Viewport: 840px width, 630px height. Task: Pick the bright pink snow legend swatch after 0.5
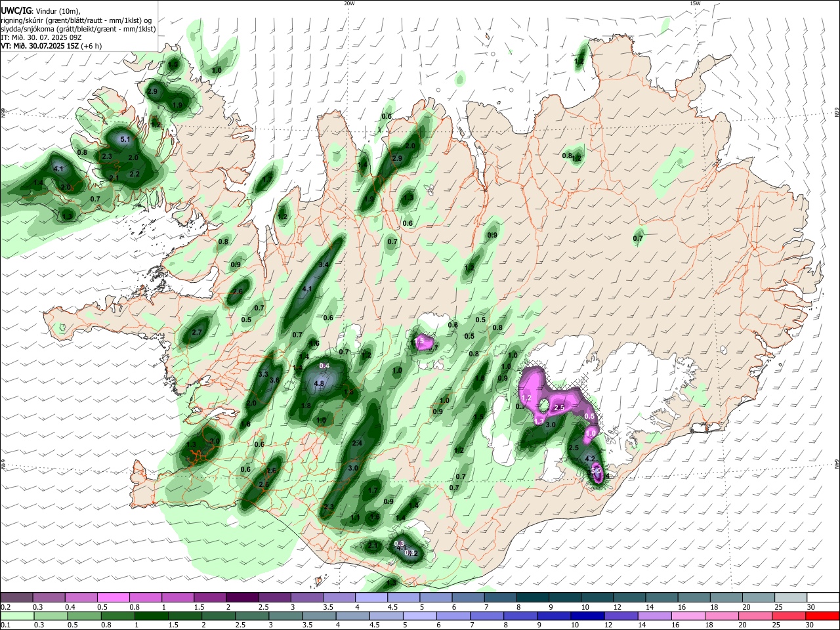tap(113, 598)
